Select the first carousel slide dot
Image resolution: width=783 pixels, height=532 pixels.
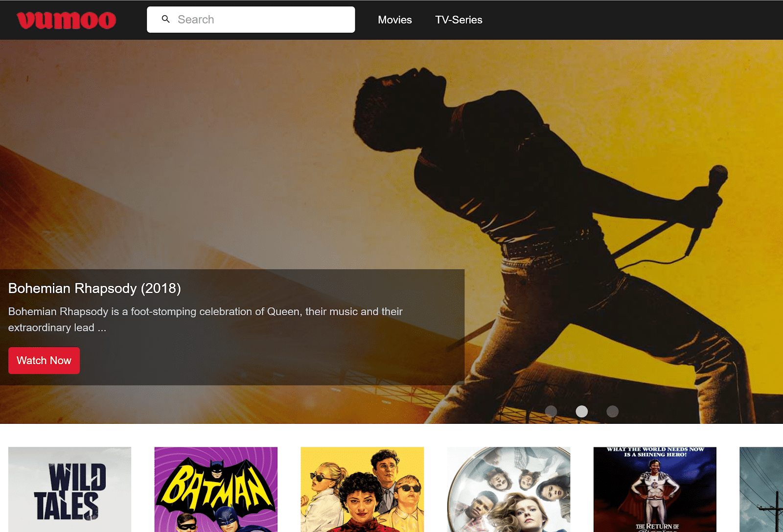[551, 411]
